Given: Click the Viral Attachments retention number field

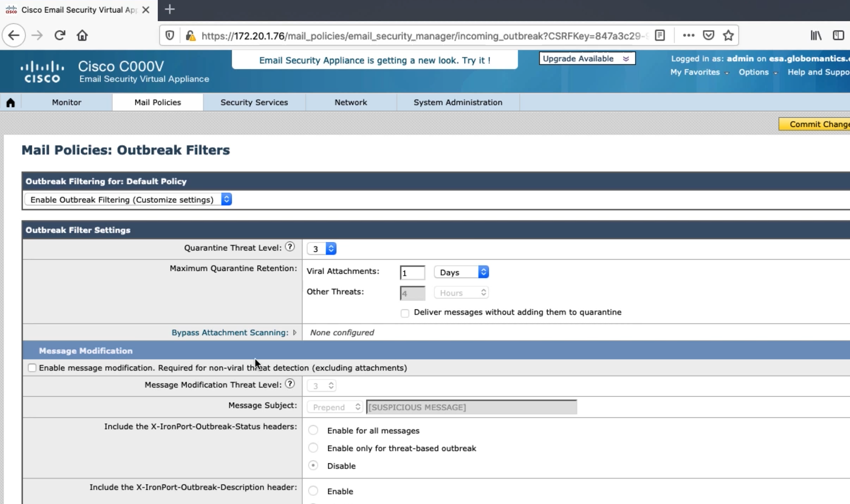Looking at the screenshot, I should coord(413,273).
